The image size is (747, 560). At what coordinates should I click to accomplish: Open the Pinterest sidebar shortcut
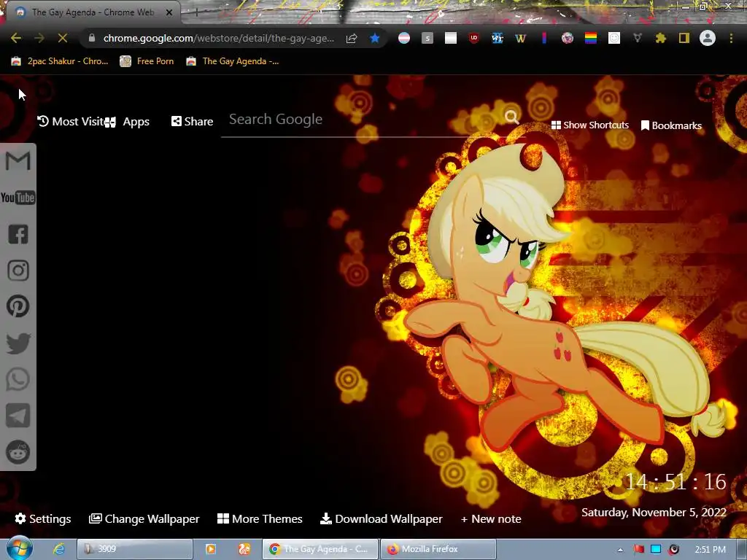pyautogui.click(x=18, y=306)
